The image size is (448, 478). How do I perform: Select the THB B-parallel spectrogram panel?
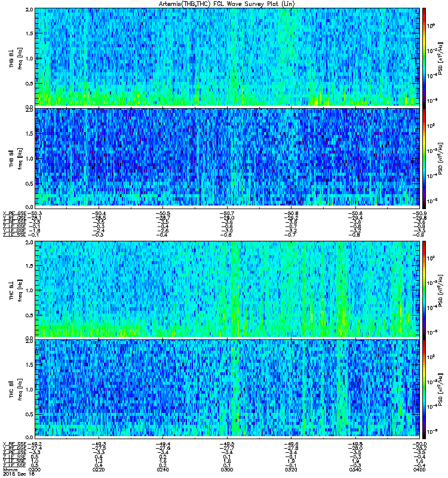(x=228, y=157)
